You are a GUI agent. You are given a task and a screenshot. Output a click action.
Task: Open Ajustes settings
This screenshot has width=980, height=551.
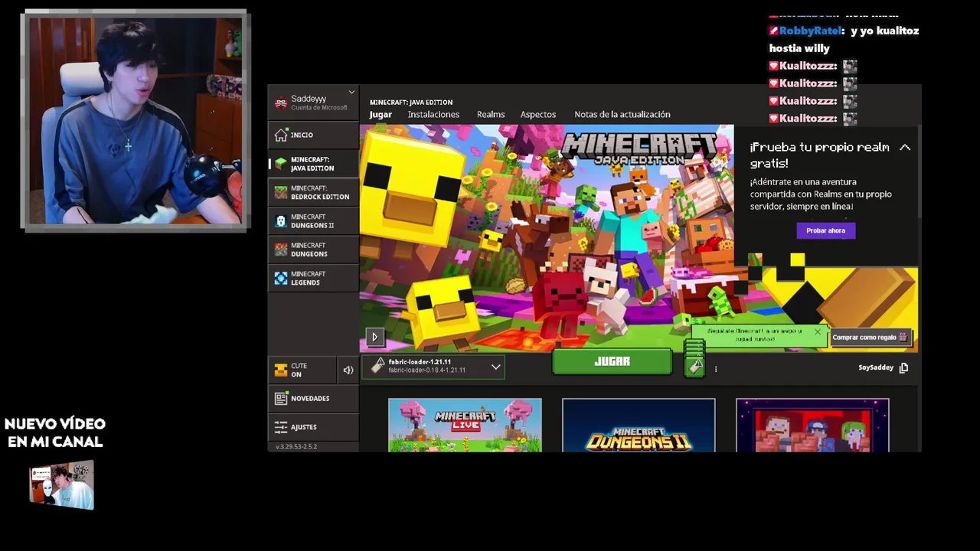[313, 427]
